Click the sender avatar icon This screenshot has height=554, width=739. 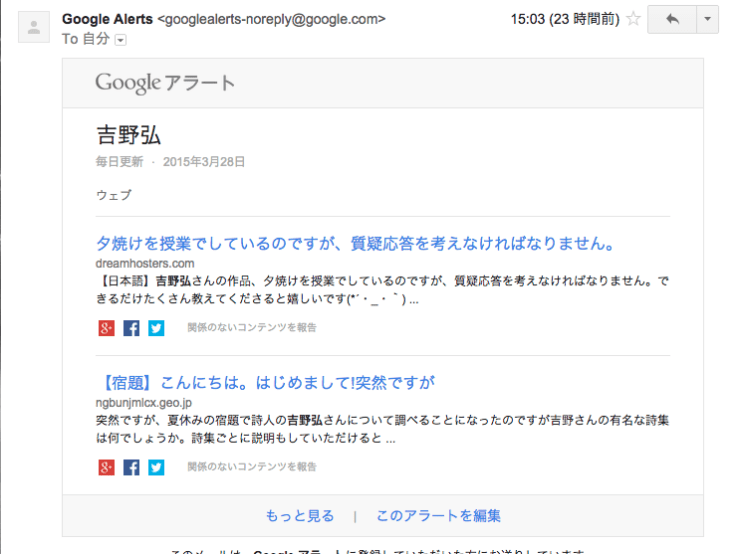coord(35,28)
